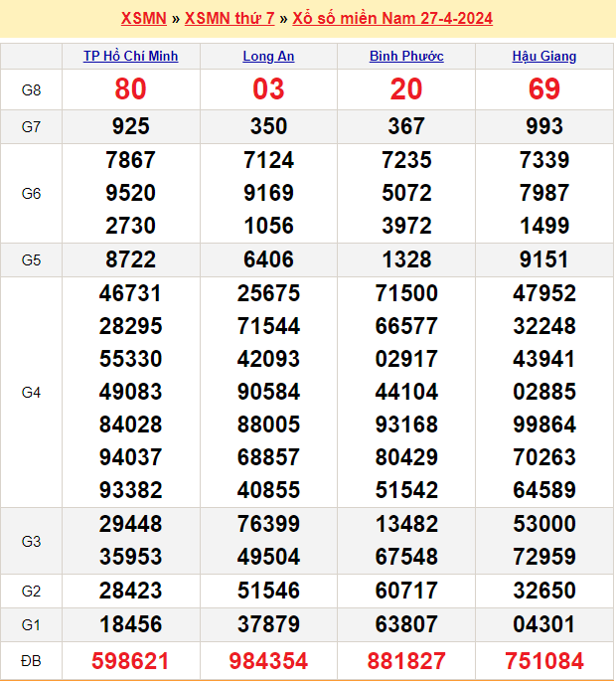Click Hậu Giang special prize 751084
Screen dimensions: 616x681
[544, 660]
